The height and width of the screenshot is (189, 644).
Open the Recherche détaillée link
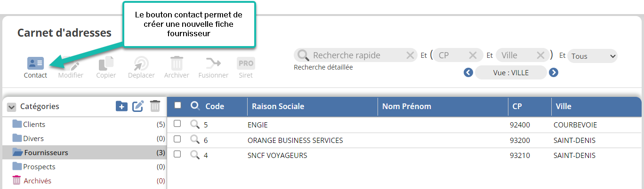click(323, 67)
